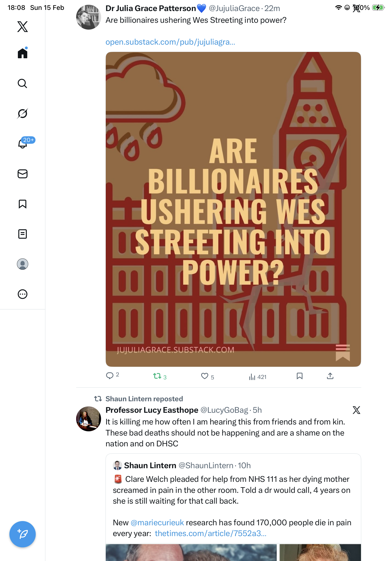The height and width of the screenshot is (561, 392).
Task: Share the Wes Streeting post
Action: tap(330, 376)
